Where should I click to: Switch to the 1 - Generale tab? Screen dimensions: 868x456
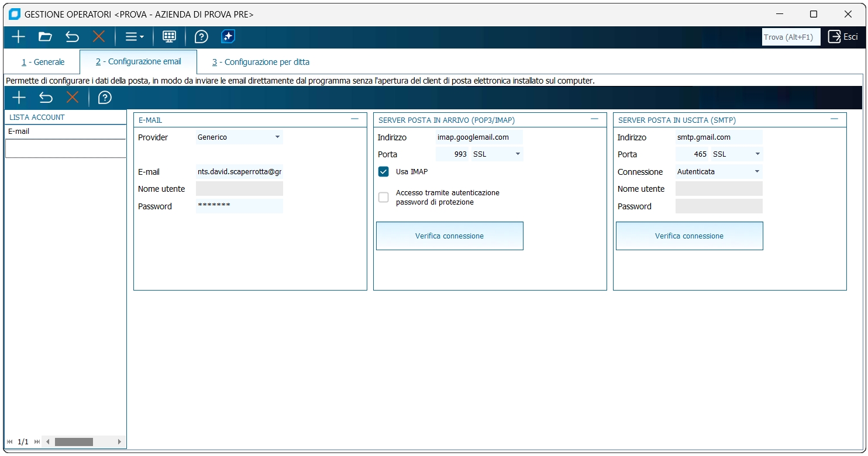point(43,62)
